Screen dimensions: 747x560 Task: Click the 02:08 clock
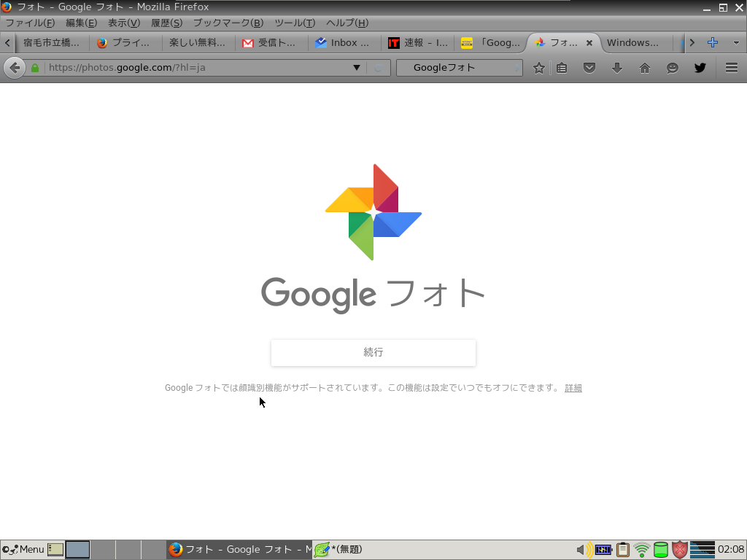(731, 550)
